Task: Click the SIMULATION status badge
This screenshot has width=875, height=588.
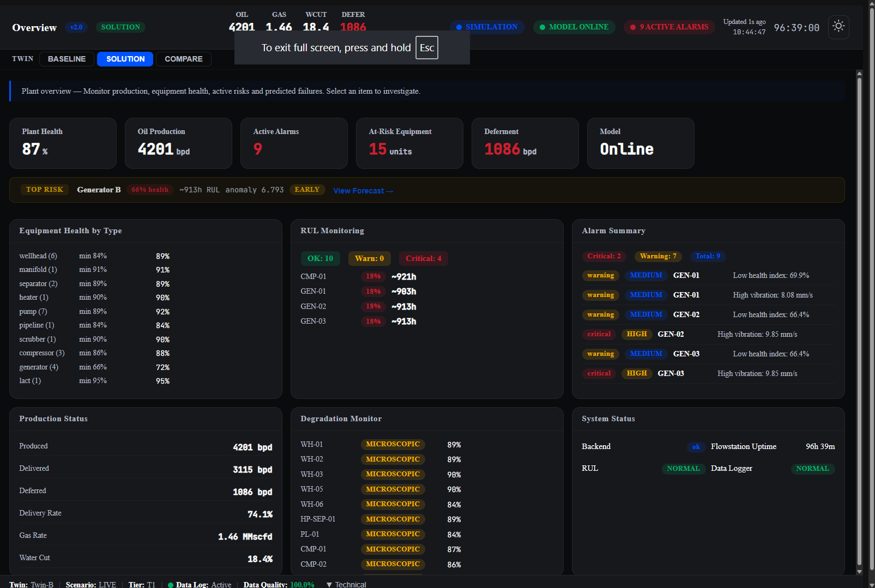Action: [x=487, y=27]
